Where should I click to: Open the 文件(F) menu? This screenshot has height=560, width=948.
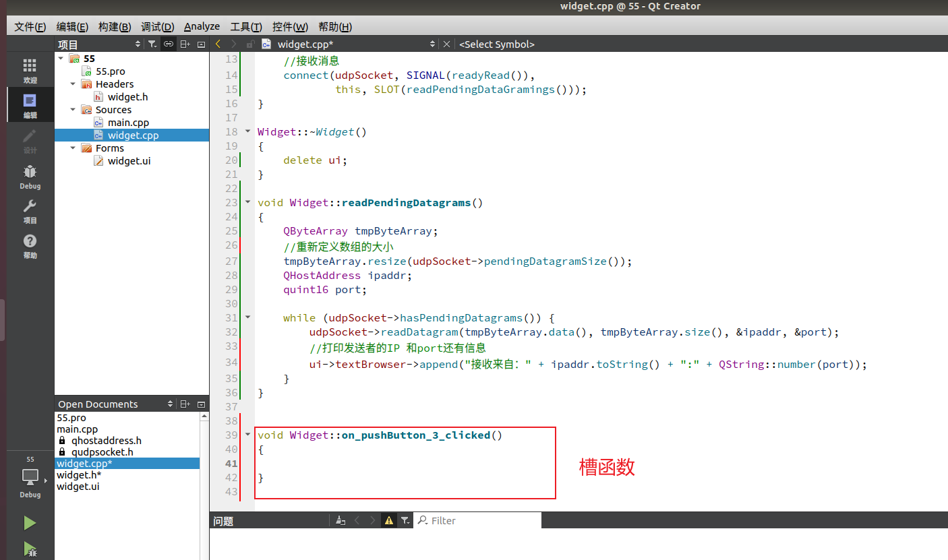[x=30, y=27]
